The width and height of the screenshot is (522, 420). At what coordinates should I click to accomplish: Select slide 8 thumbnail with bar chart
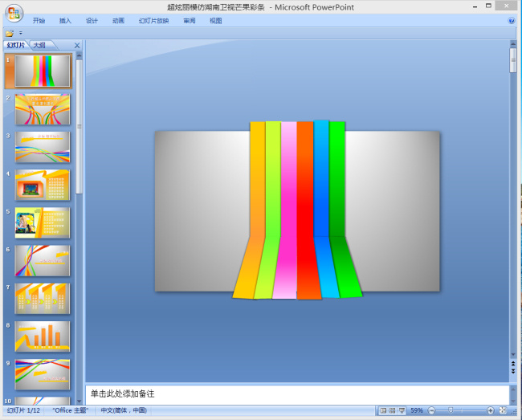click(x=43, y=336)
